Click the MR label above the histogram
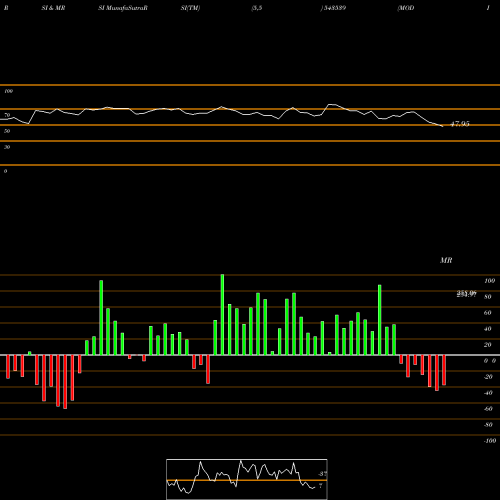 click(x=446, y=260)
